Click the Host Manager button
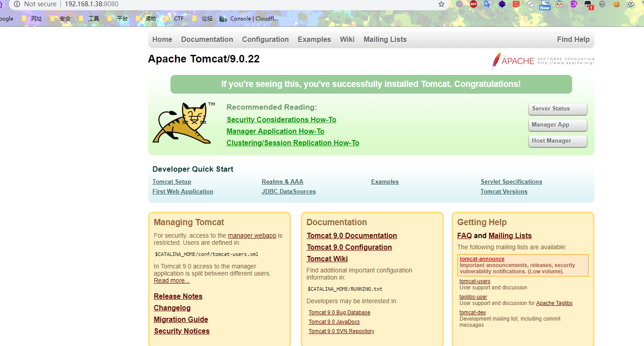The image size is (644, 346). coord(557,141)
